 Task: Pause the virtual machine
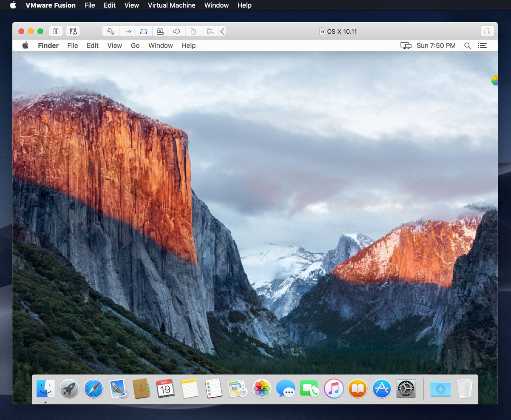pyautogui.click(x=56, y=31)
